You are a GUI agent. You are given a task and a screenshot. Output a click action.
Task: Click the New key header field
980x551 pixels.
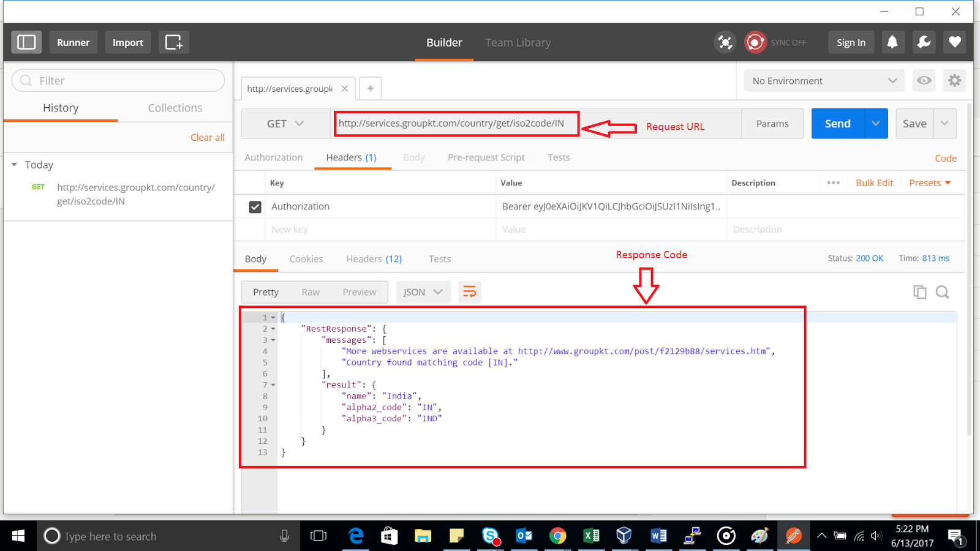(381, 230)
